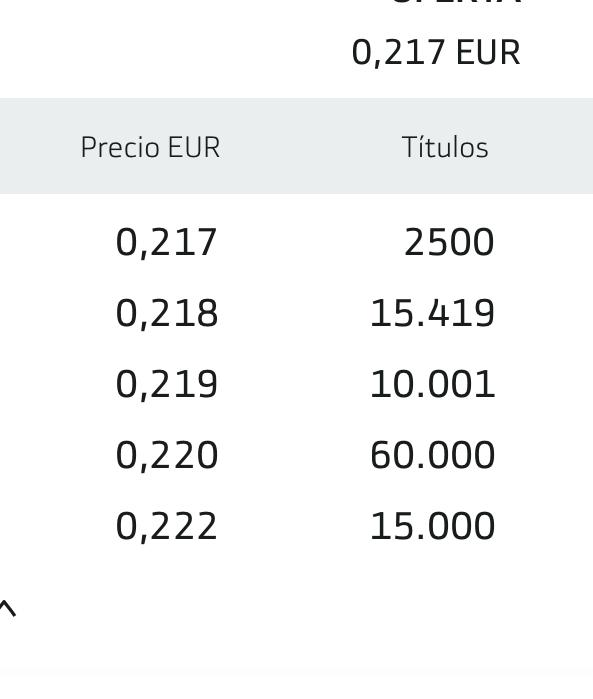Select price 0,222 in the order book
Viewport: 593px width, 699px height.
(166, 526)
